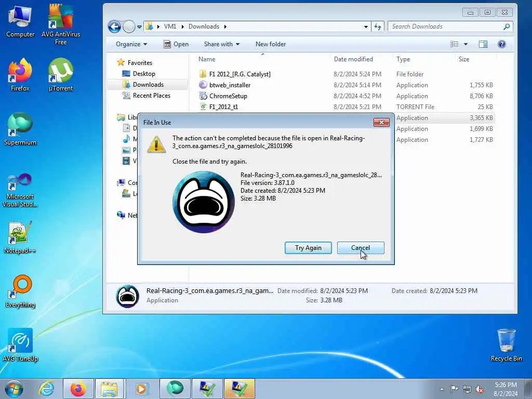Select the btweb_installer file
This screenshot has width=532, height=399.
230,85
